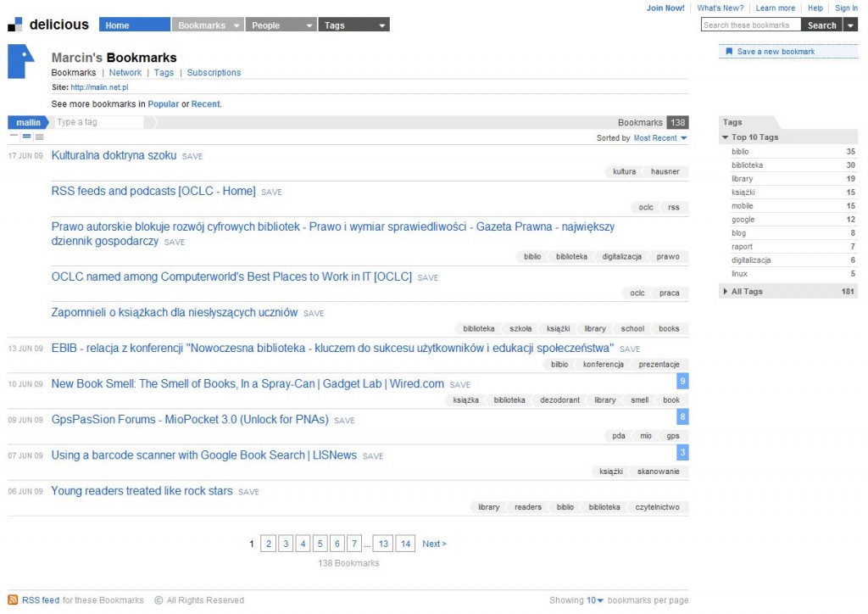Click the google tag in Top 10 Tags
This screenshot has width=868, height=614.
click(743, 220)
